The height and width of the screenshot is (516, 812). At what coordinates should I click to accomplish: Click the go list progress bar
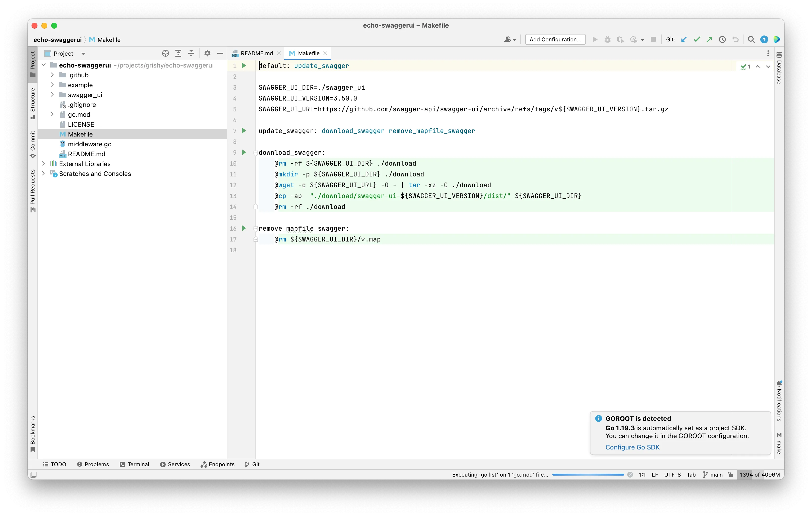(588, 475)
